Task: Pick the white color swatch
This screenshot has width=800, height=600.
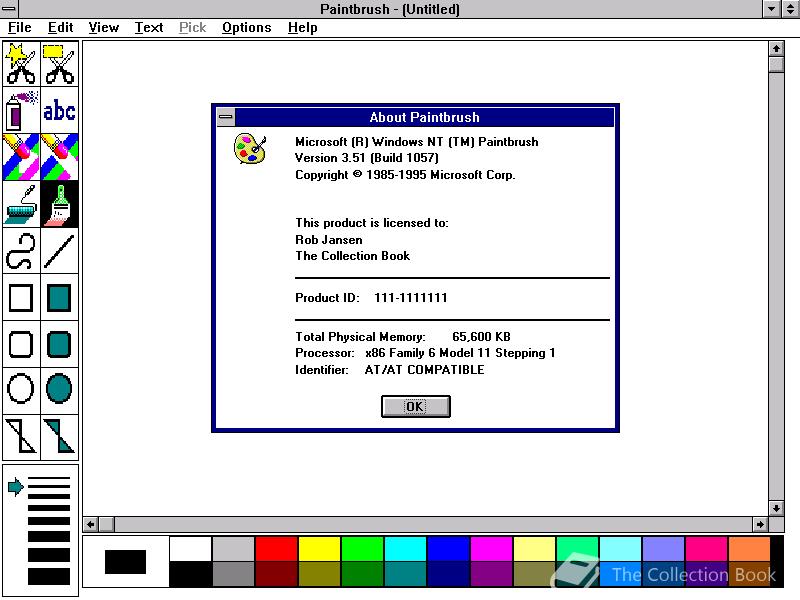Action: coord(190,548)
